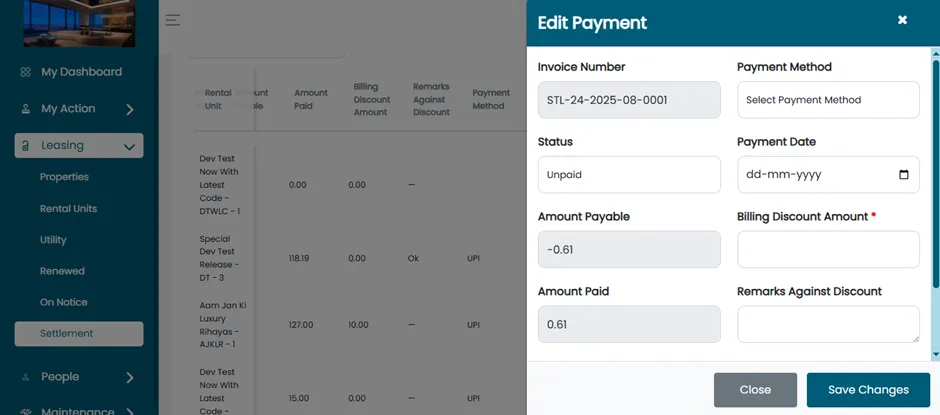Click the Amount Paid field
Viewport: 940px width, 415px height.
(629, 324)
